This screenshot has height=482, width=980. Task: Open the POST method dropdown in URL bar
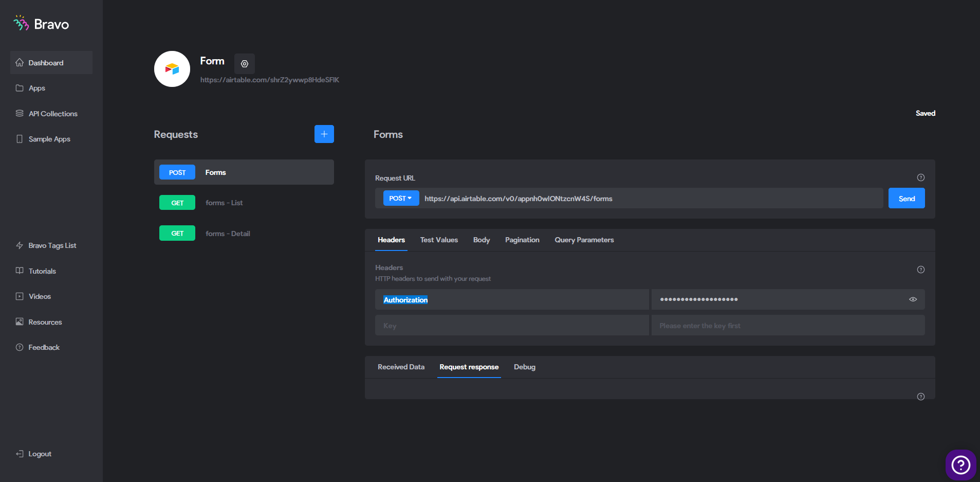pos(401,198)
